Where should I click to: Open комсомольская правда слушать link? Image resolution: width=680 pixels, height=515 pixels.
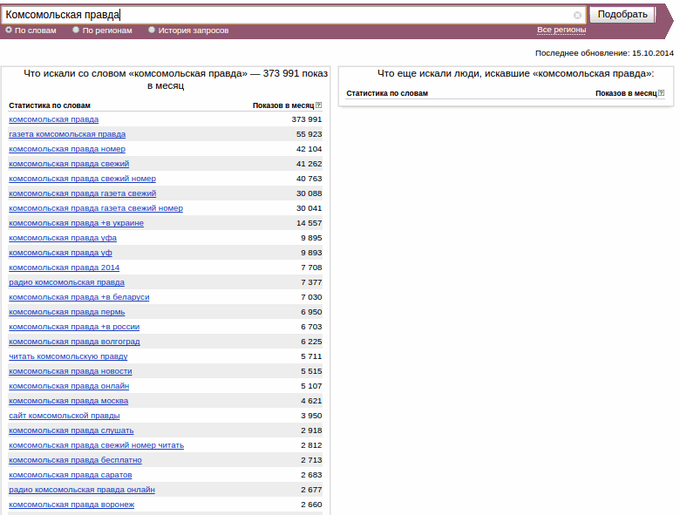(71, 430)
